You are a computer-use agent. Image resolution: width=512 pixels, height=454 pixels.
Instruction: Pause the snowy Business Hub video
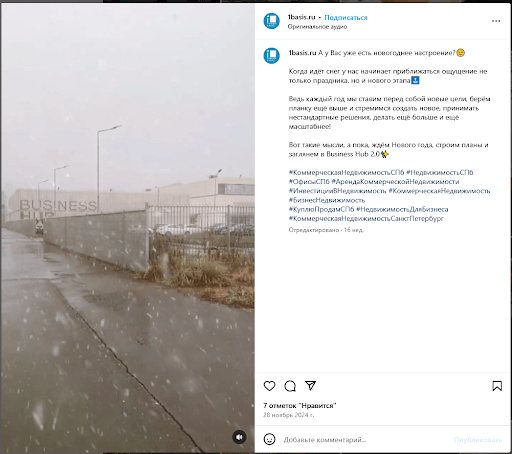click(128, 228)
